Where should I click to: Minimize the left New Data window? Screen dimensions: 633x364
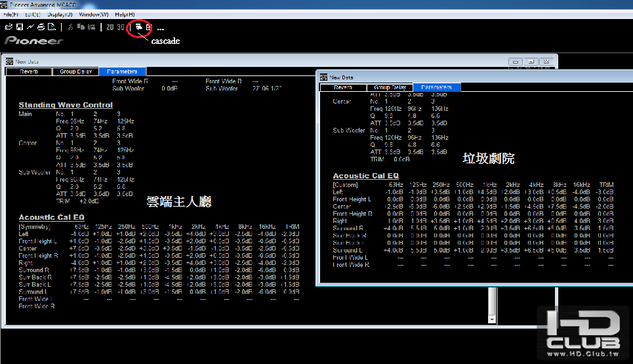[516, 62]
